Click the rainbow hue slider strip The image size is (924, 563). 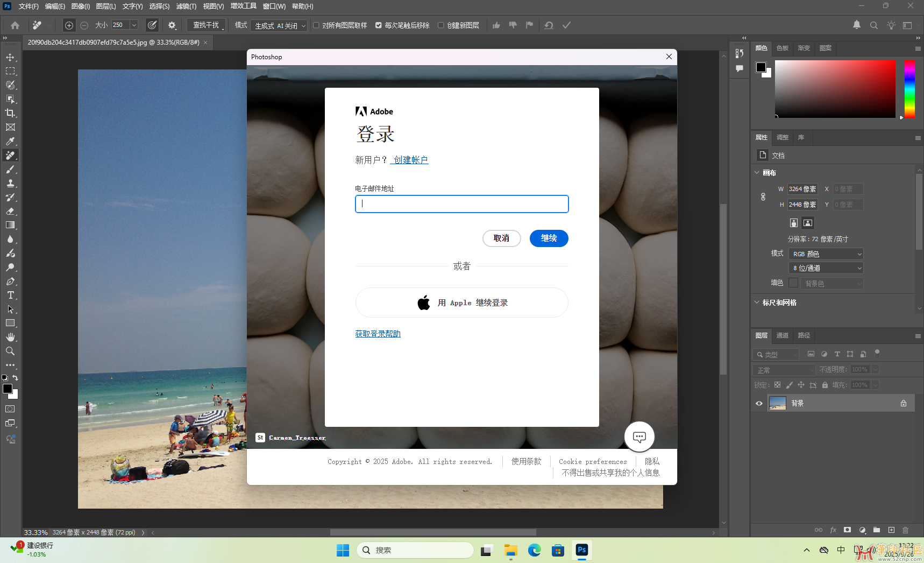point(909,89)
